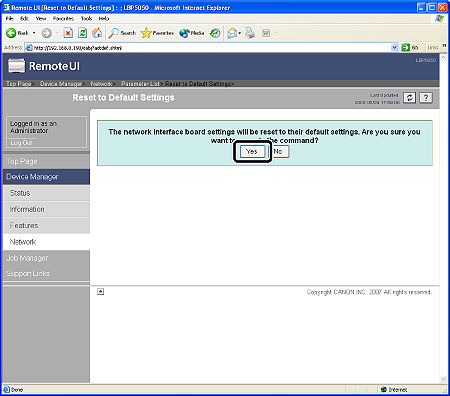This screenshot has height=396, width=450.
Task: Expand the address bar dropdown arrow
Action: [394, 48]
